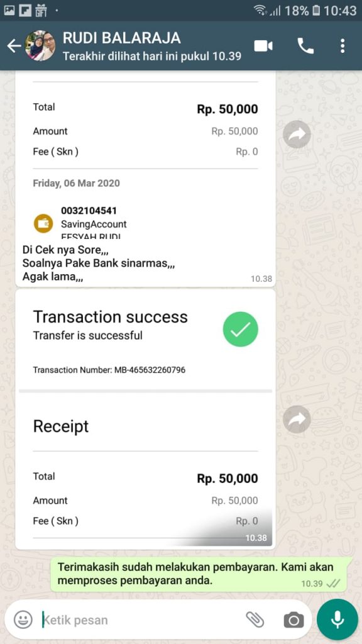Open the three-dot more options menu
The height and width of the screenshot is (644, 362).
[x=343, y=46]
